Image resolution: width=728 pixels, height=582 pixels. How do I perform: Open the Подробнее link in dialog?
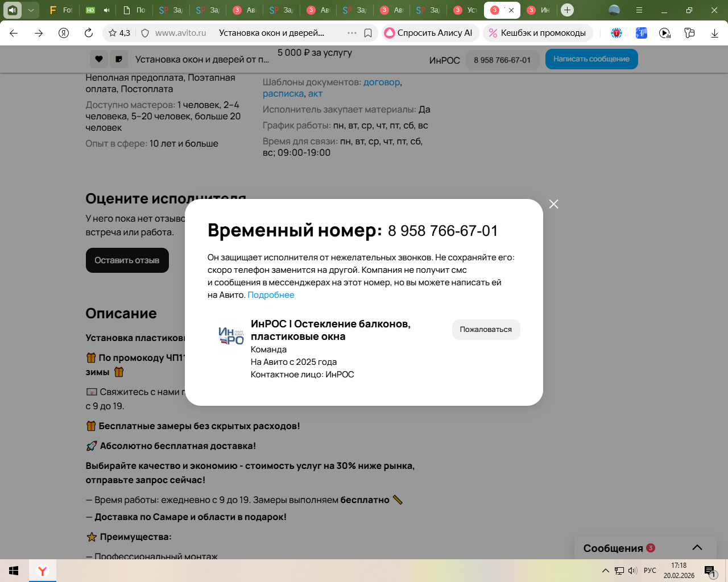click(x=271, y=295)
